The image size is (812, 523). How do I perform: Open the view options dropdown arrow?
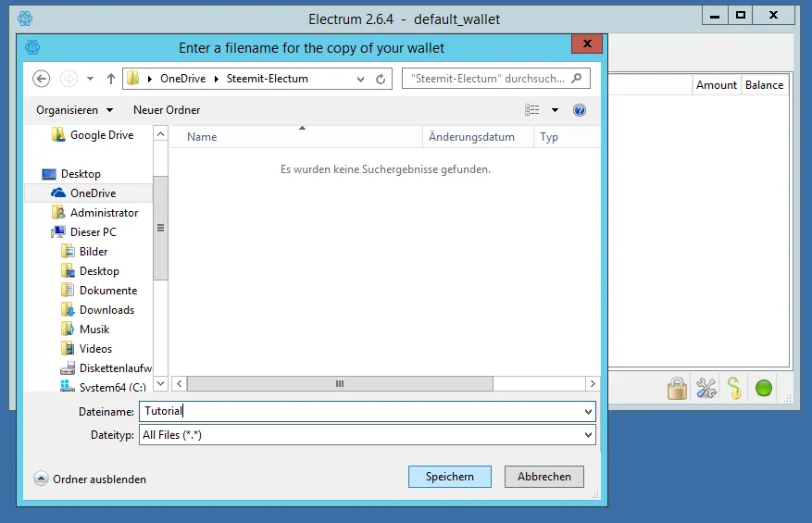[555, 110]
